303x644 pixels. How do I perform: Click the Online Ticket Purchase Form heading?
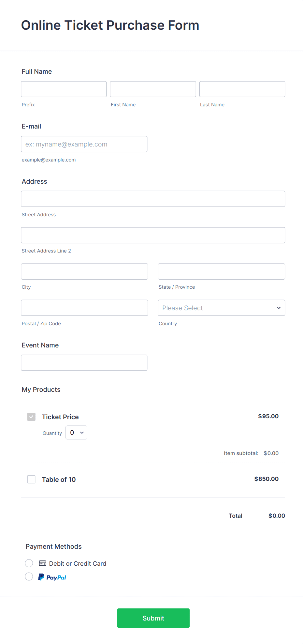(x=110, y=25)
